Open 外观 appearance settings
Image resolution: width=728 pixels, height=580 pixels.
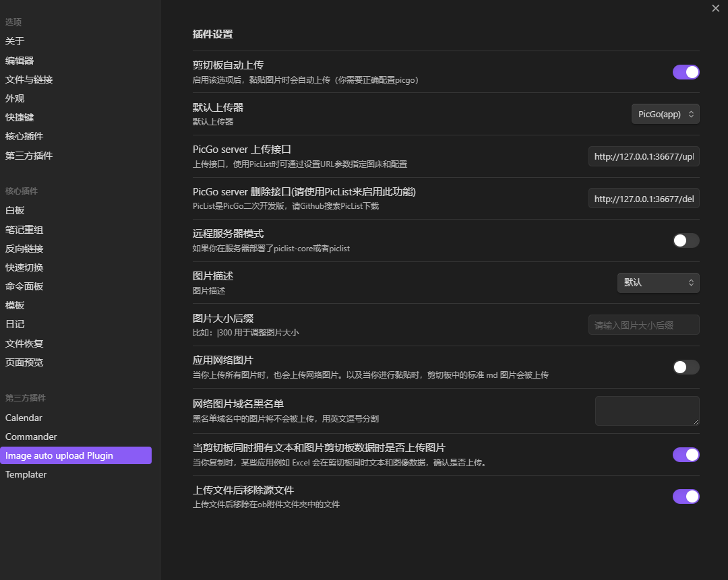[x=15, y=98]
